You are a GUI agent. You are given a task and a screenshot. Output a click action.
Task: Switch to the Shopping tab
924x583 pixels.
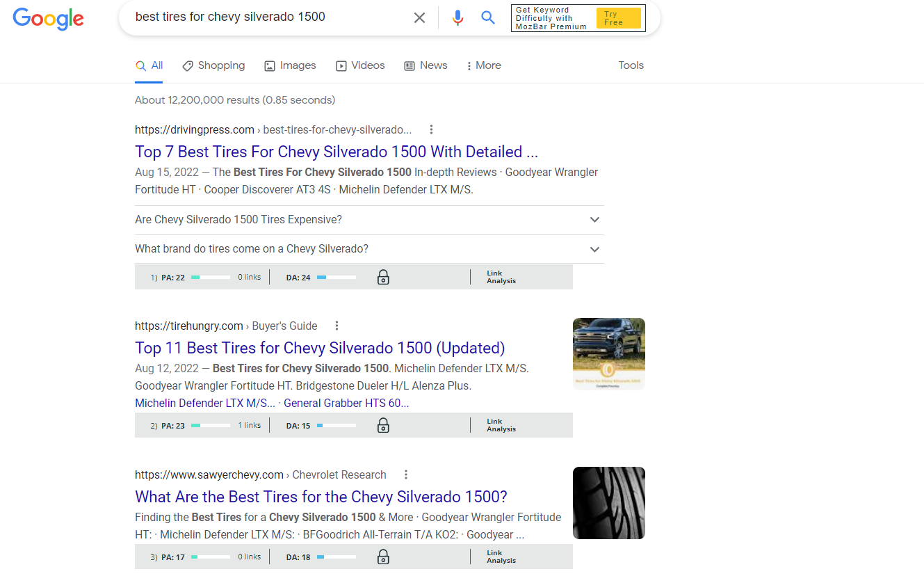click(213, 65)
